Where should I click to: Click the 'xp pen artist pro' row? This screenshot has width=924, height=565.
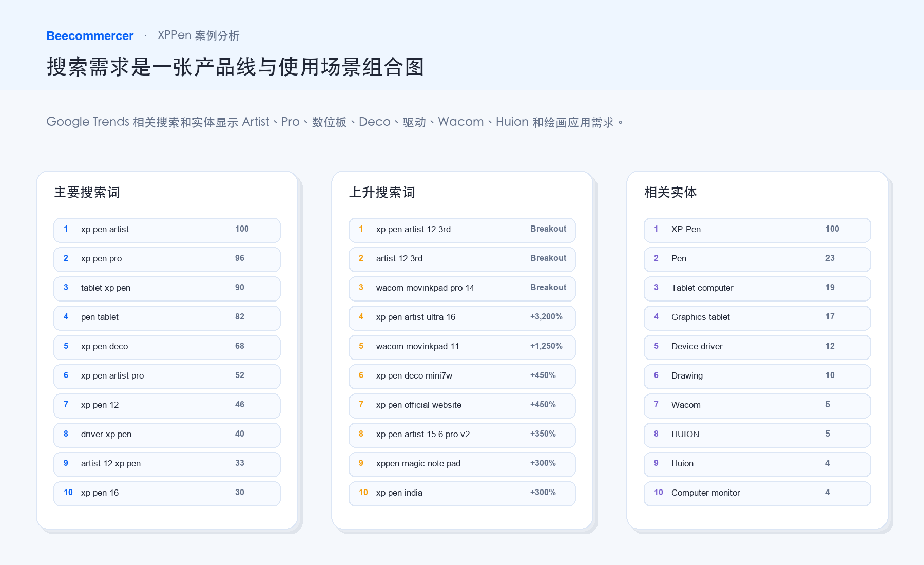[167, 376]
